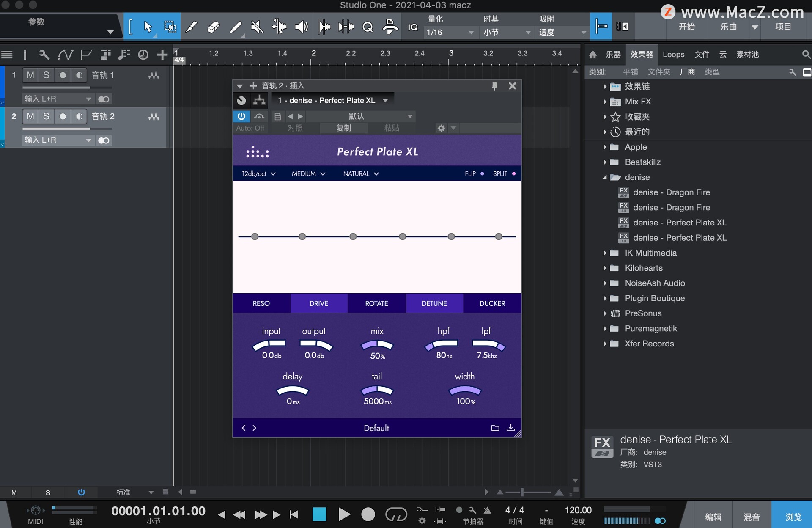Open the 文件 browser tab
This screenshot has width=812, height=528.
tap(702, 55)
